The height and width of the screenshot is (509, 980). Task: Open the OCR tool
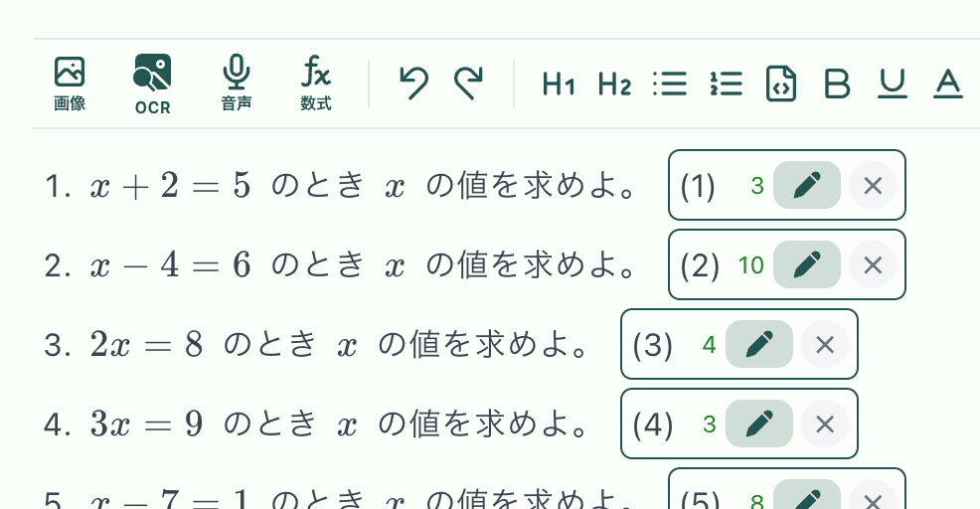[152, 84]
